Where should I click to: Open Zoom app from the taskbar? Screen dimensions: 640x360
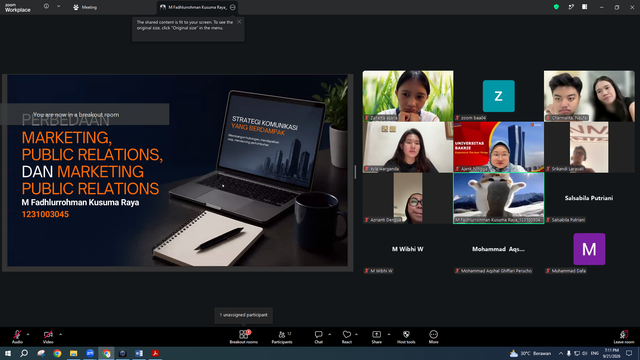click(x=90, y=353)
